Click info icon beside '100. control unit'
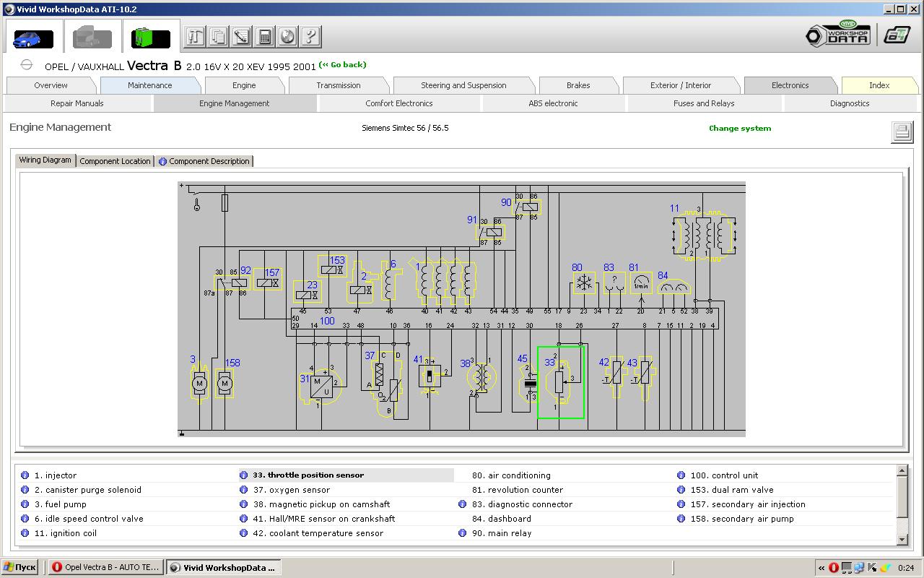Image resolution: width=924 pixels, height=578 pixels. [681, 475]
